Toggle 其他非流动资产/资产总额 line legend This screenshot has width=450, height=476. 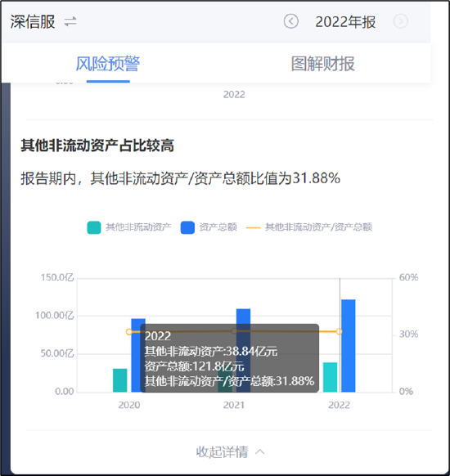(x=309, y=227)
